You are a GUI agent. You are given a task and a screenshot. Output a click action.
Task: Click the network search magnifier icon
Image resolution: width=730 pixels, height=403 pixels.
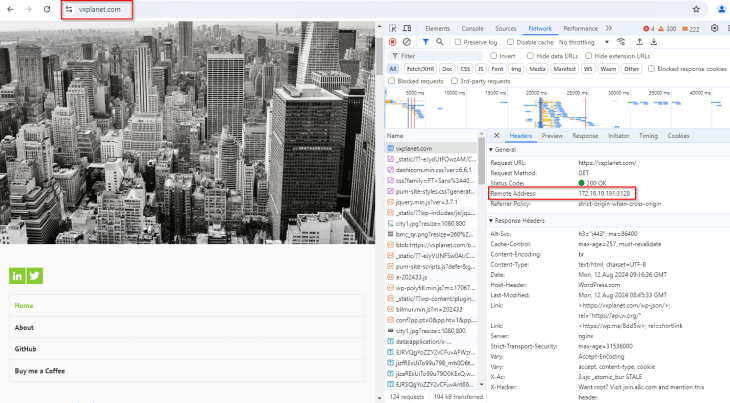(442, 42)
